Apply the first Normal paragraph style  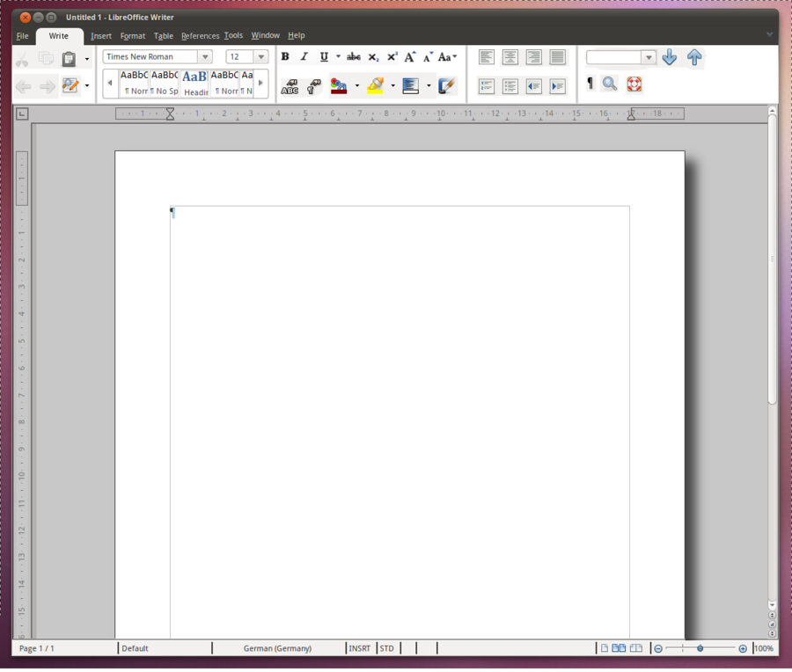(x=134, y=83)
